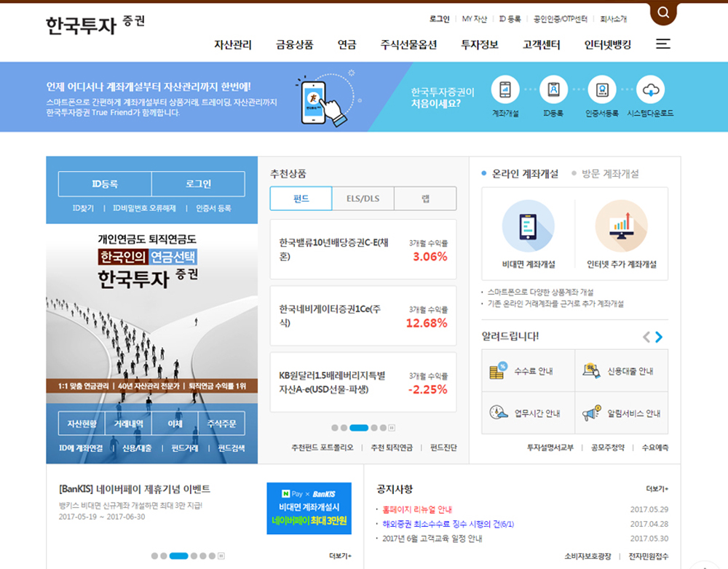
Task: Click 소비자보호광장 link
Action: click(587, 556)
